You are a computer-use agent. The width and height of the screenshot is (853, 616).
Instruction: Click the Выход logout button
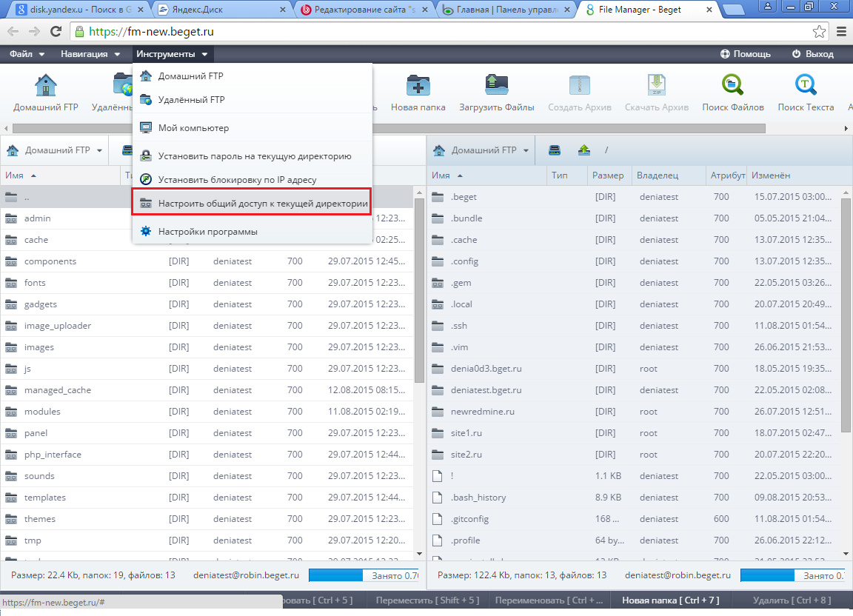coord(813,54)
